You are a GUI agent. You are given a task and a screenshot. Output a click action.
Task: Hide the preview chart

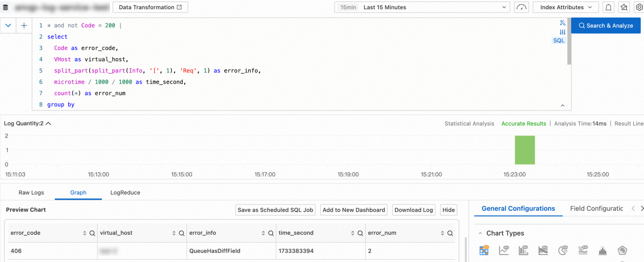[448, 210]
